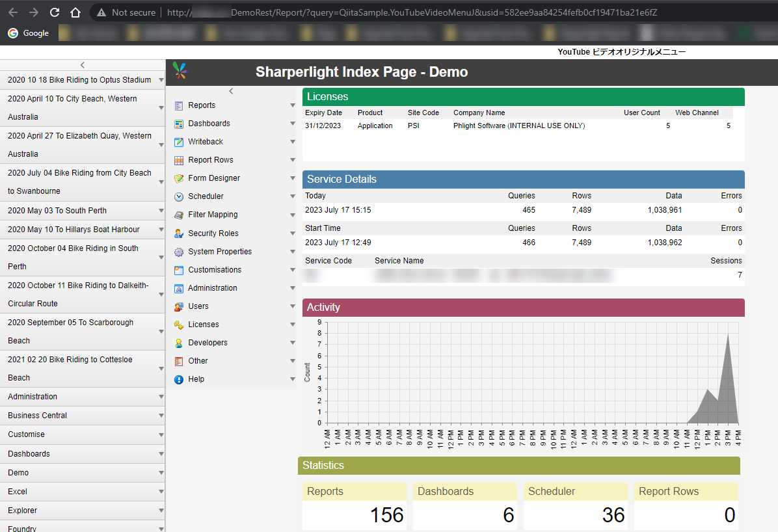Expand Business Central dropdown arrow

pyautogui.click(x=161, y=416)
